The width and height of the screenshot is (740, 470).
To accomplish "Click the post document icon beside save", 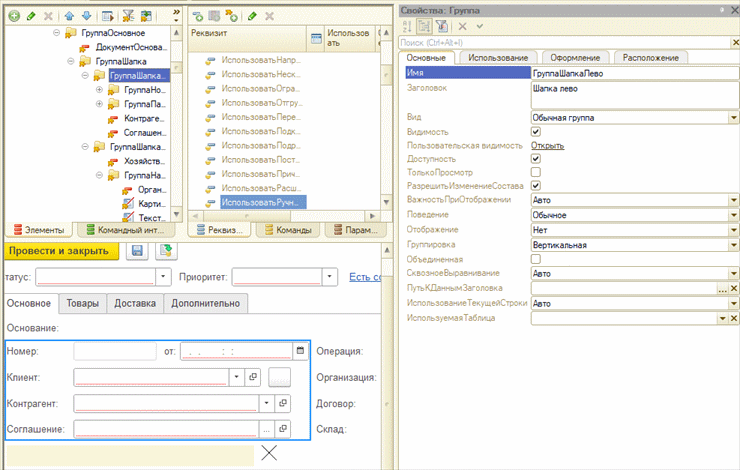I will click(x=166, y=251).
